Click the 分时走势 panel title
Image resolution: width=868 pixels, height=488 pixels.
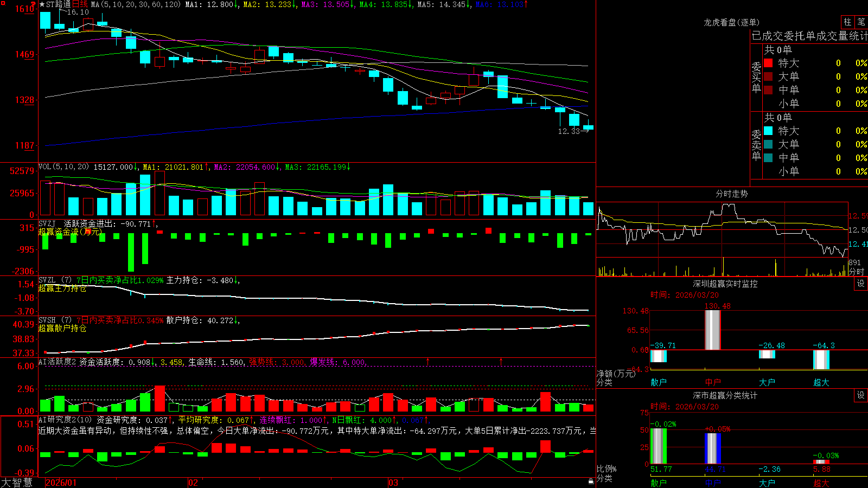click(731, 194)
